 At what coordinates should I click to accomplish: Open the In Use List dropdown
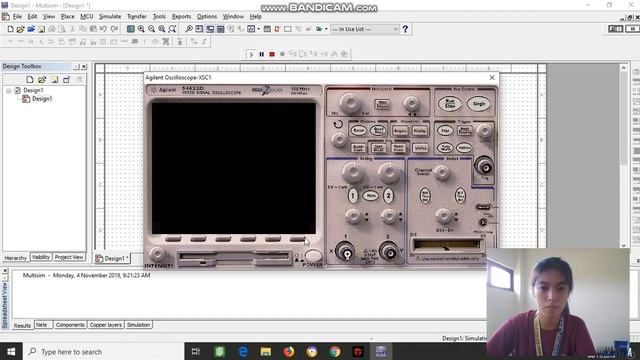click(x=364, y=29)
